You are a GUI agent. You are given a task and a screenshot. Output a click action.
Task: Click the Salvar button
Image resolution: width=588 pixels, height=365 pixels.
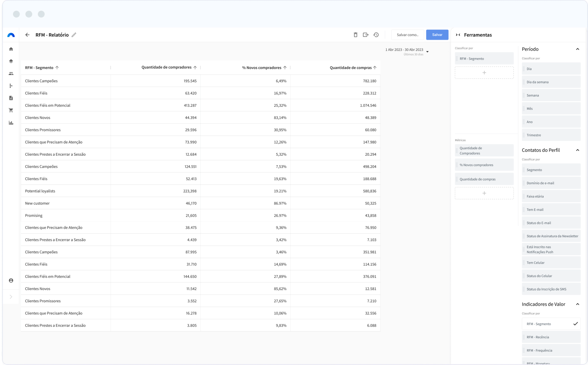pyautogui.click(x=437, y=35)
